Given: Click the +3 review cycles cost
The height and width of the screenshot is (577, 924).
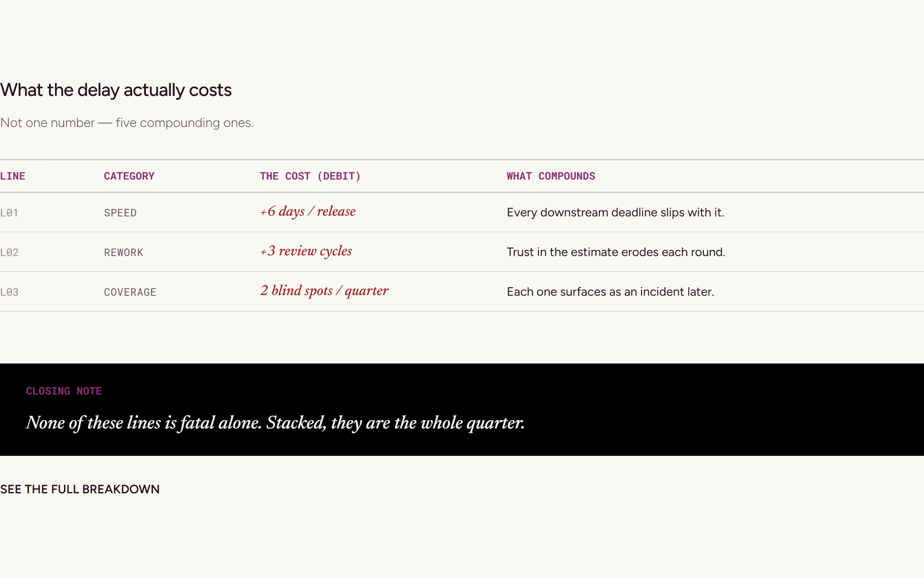Looking at the screenshot, I should (306, 251).
